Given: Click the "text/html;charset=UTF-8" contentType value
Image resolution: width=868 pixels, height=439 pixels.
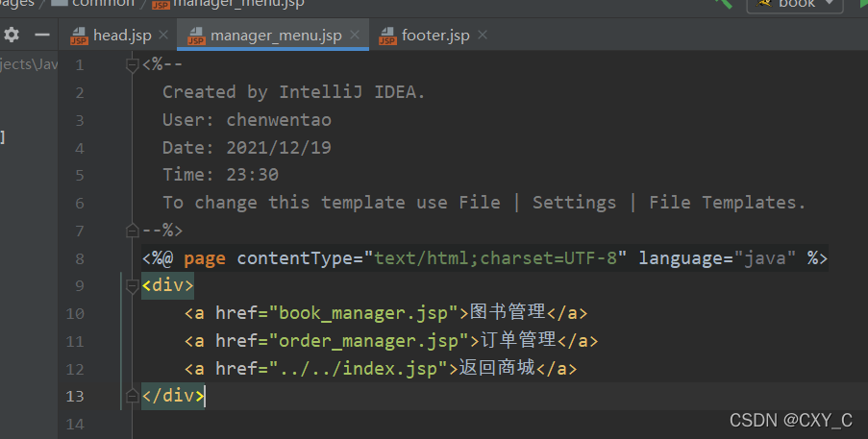Looking at the screenshot, I should pos(495,258).
